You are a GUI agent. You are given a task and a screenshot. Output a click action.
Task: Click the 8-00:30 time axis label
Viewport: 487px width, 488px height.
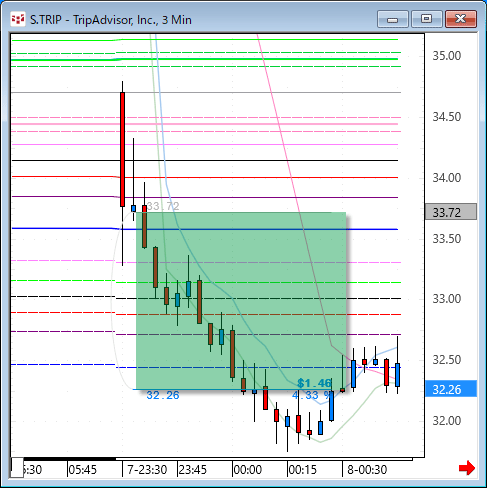[367, 470]
